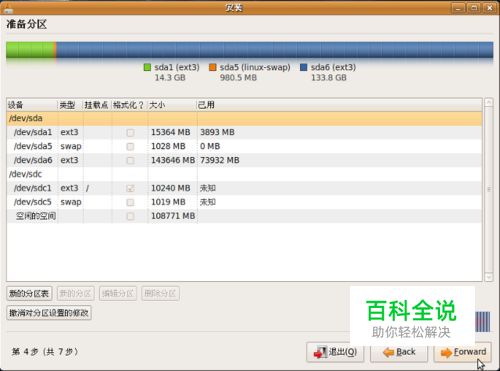Click the sda5 (linux-swap) legend label

tap(255, 67)
